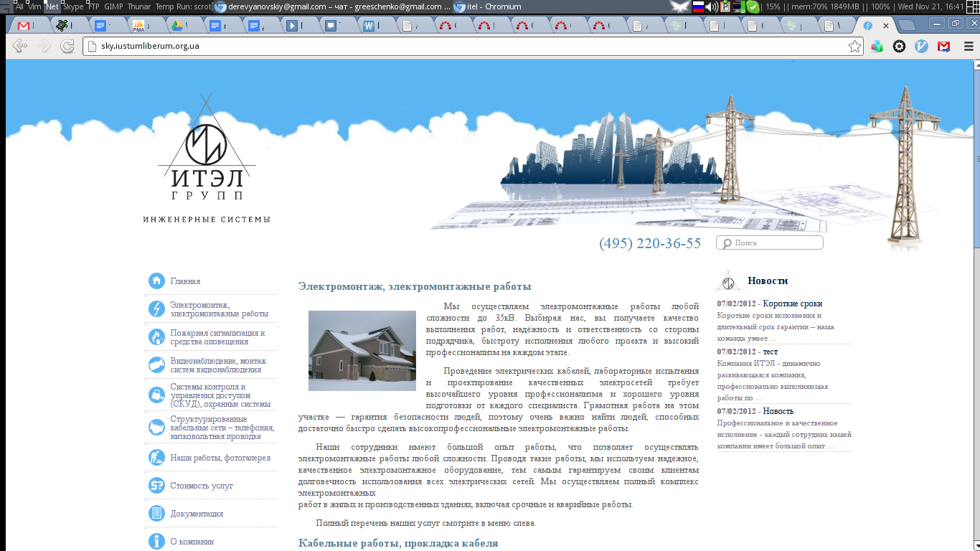Click the flame icon for Пожарная сигнализация
The height and width of the screenshot is (551, 980).
point(156,336)
